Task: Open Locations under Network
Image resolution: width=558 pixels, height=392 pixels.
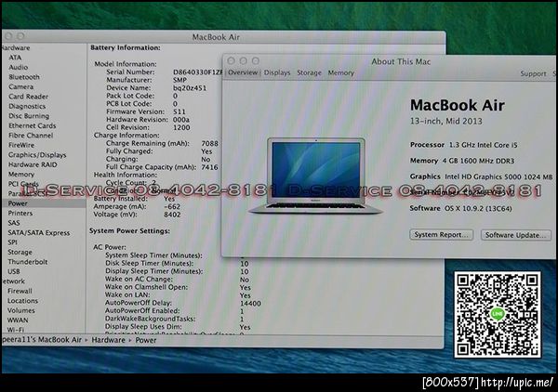Action: pyautogui.click(x=22, y=301)
